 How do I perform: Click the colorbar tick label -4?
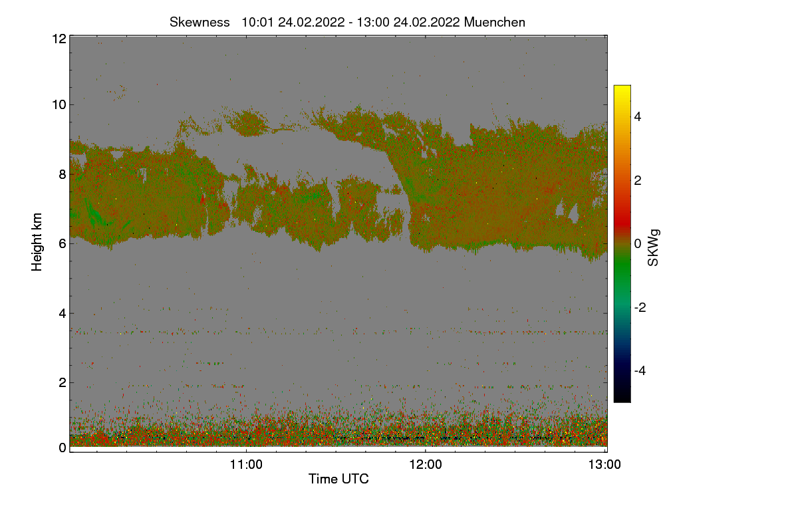point(640,370)
